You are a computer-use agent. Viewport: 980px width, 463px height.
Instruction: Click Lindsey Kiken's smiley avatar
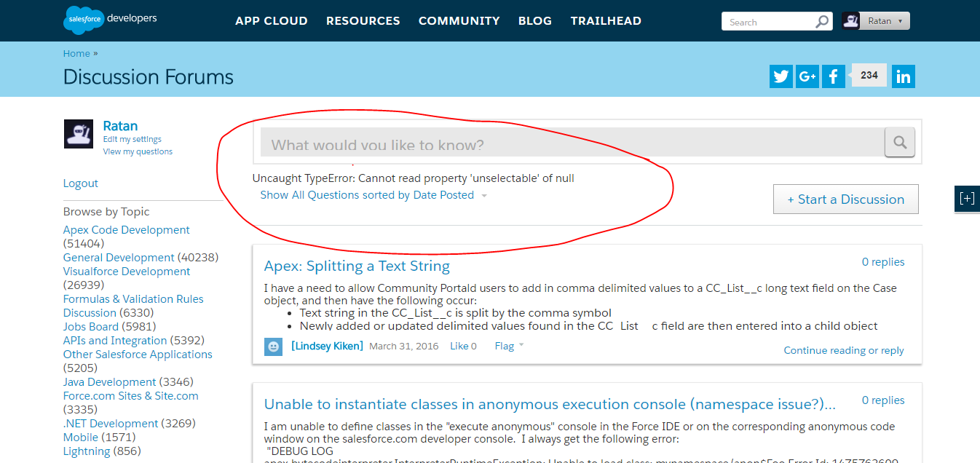(x=273, y=347)
